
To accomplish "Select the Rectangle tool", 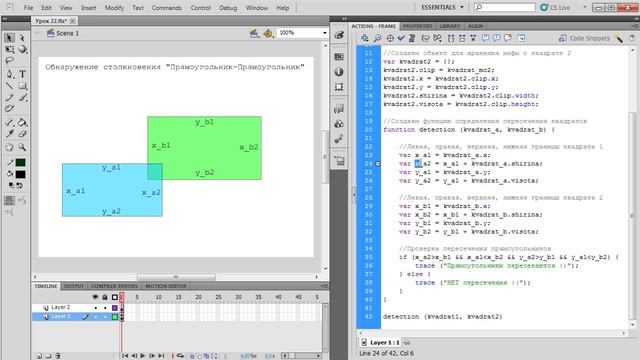I will pos(22,86).
